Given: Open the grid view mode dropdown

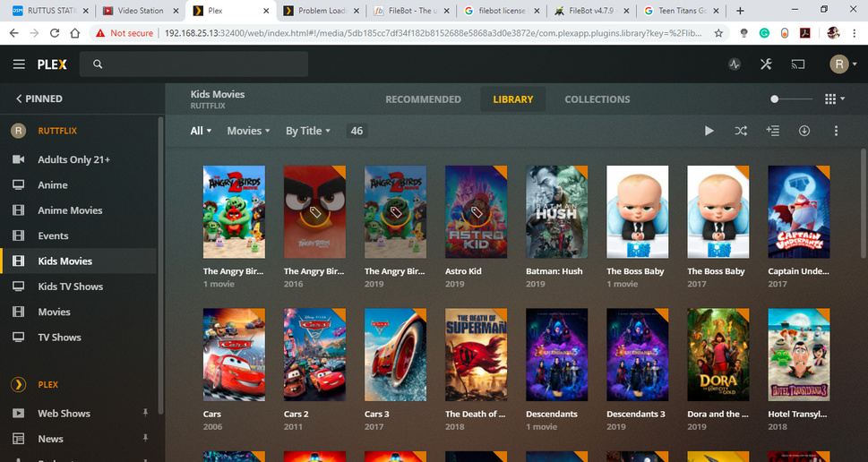Looking at the screenshot, I should click(835, 99).
